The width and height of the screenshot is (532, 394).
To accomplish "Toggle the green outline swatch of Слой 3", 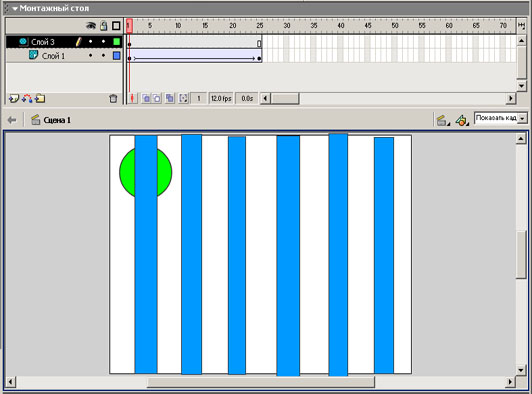I will [x=116, y=42].
